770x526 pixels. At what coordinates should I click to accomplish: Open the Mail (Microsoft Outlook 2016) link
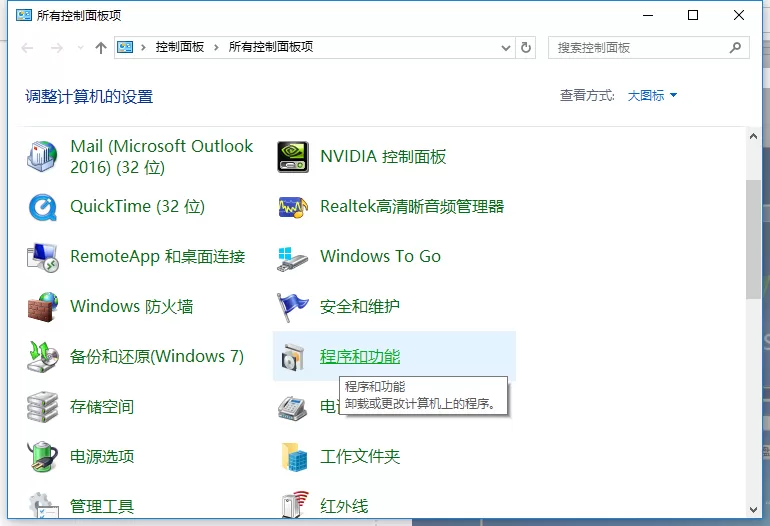pos(162,157)
